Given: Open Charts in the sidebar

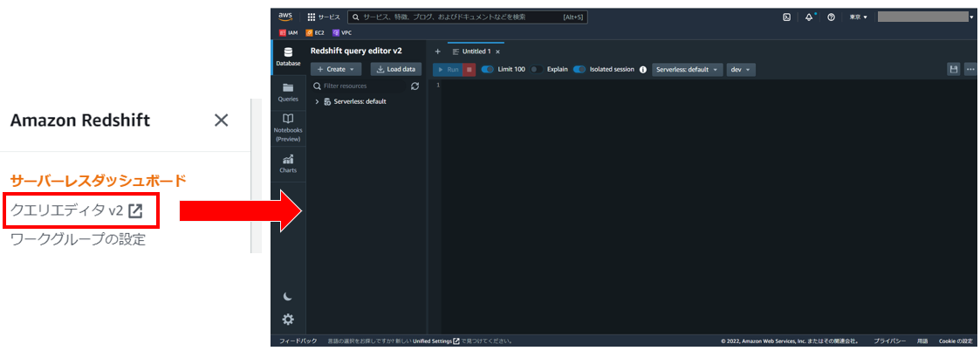Looking at the screenshot, I should (x=288, y=164).
